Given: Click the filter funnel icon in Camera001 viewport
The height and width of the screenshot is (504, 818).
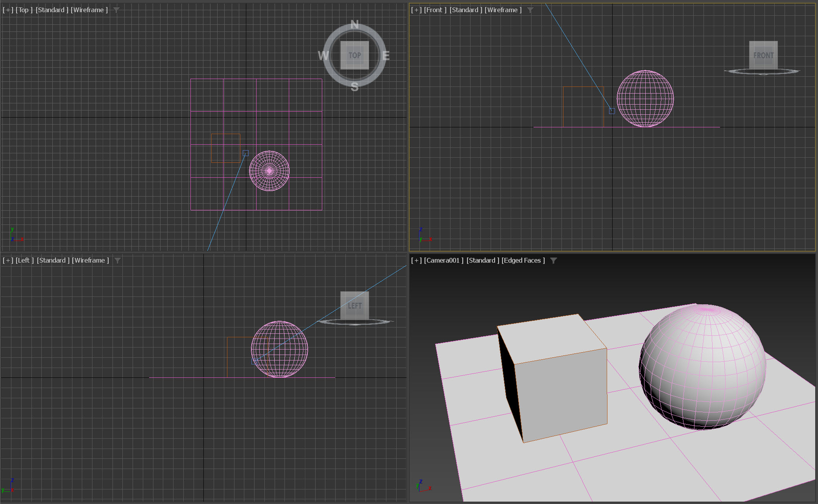Looking at the screenshot, I should (x=554, y=261).
